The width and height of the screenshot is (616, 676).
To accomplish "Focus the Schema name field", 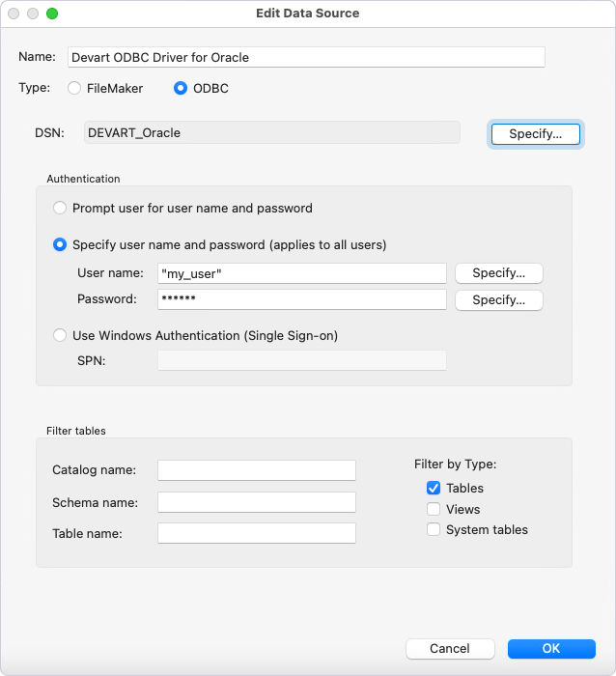I will coord(257,502).
